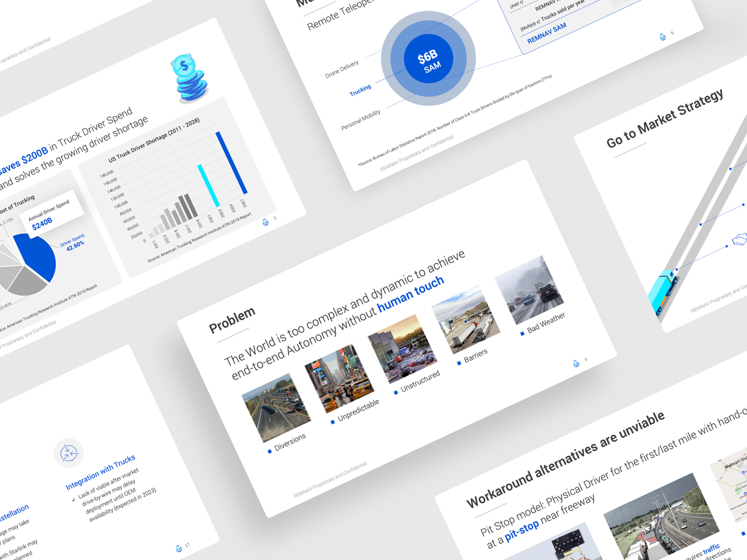Click the $6B SAM circle

[x=428, y=59]
